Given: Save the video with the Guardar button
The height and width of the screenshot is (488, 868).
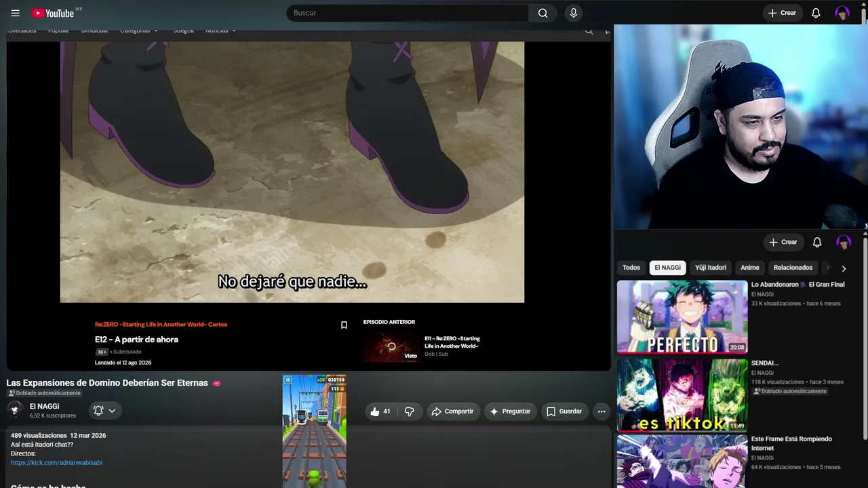Looking at the screenshot, I should tap(564, 411).
